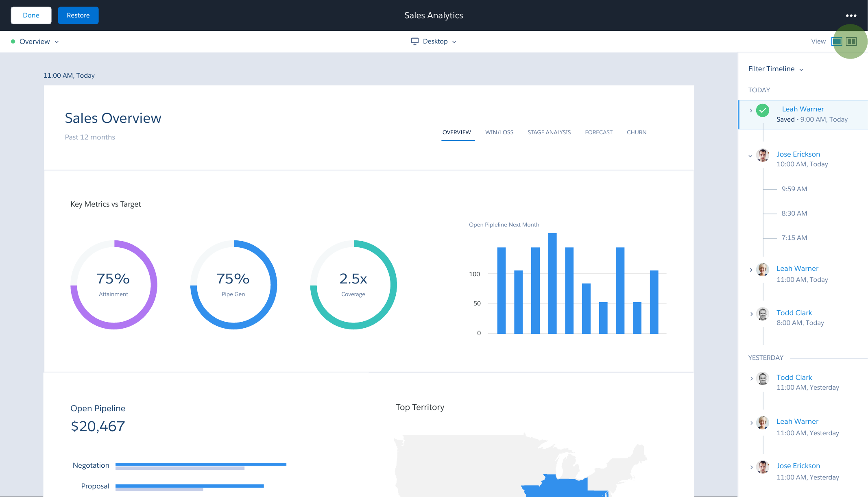Expand Todd Clark 8:00 AM Today entry
This screenshot has height=497, width=868.
(751, 314)
